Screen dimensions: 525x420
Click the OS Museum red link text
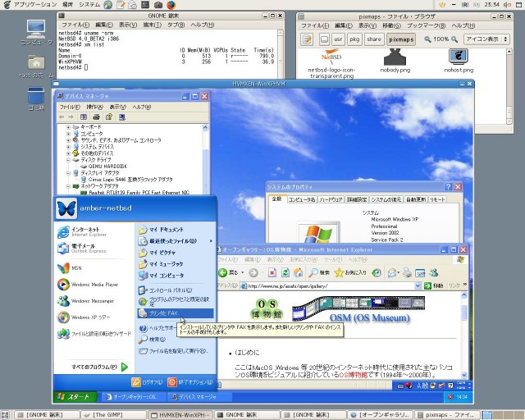click(x=354, y=375)
